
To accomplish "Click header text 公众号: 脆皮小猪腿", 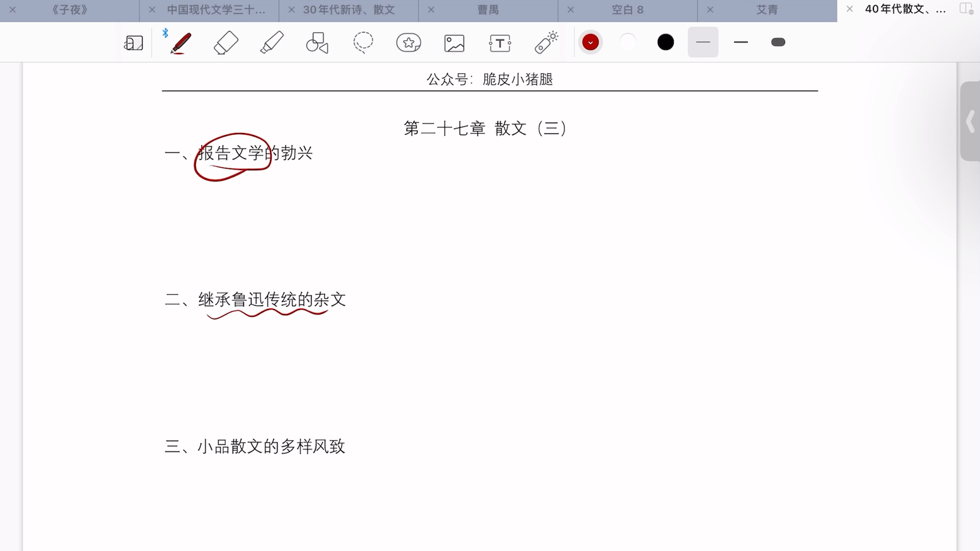I will point(490,79).
